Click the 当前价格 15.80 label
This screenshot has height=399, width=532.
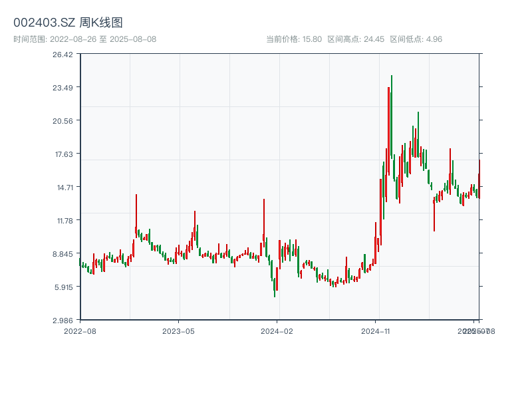[294, 39]
